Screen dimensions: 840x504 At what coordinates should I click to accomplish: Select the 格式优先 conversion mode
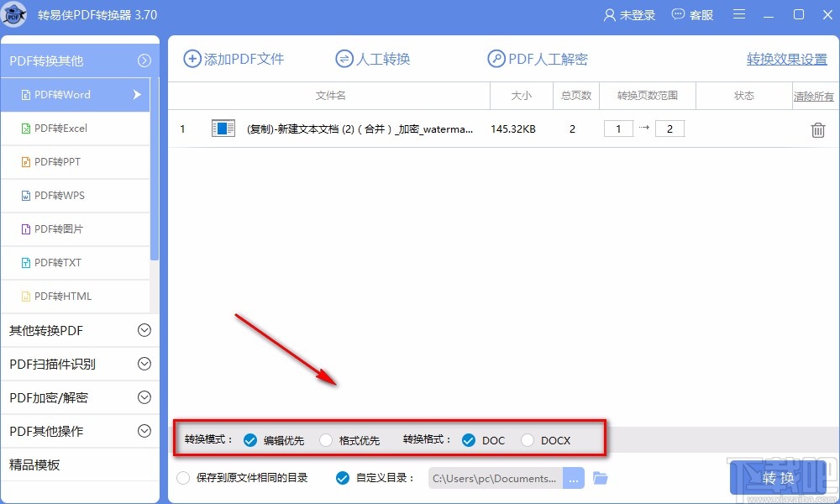pos(326,439)
